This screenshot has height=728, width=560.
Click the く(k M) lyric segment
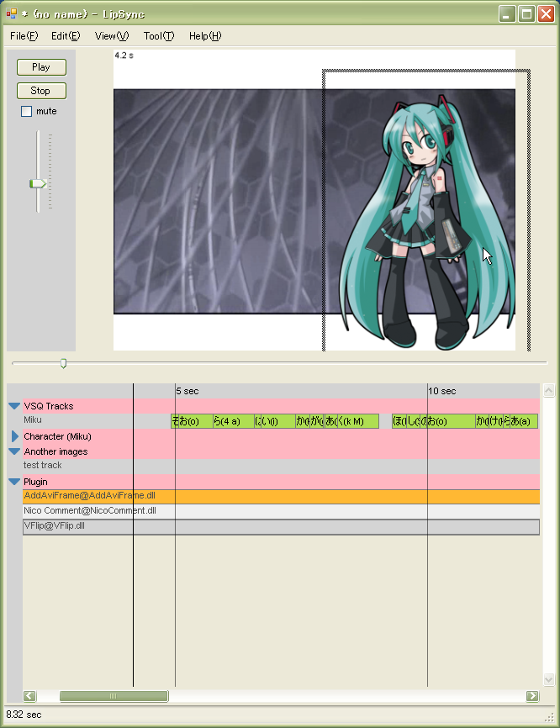(x=358, y=421)
